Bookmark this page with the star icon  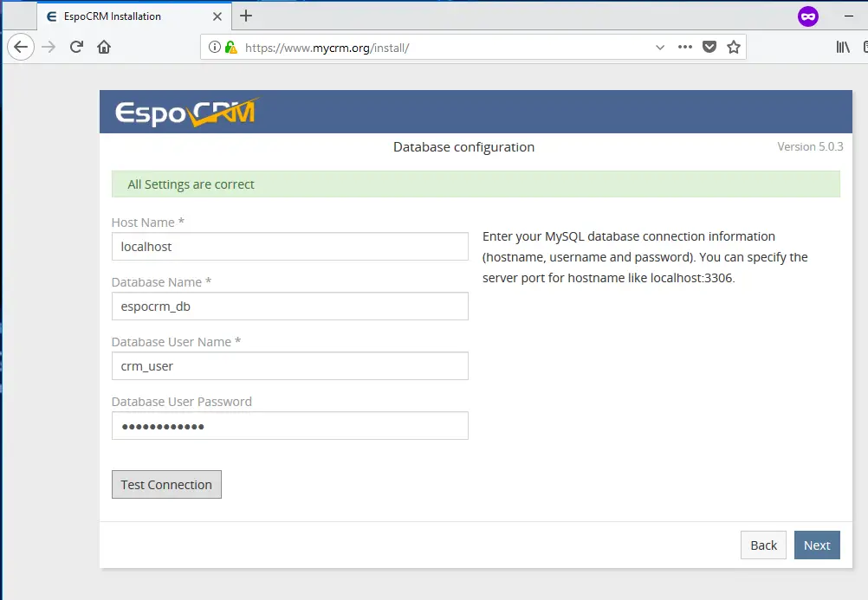734,48
